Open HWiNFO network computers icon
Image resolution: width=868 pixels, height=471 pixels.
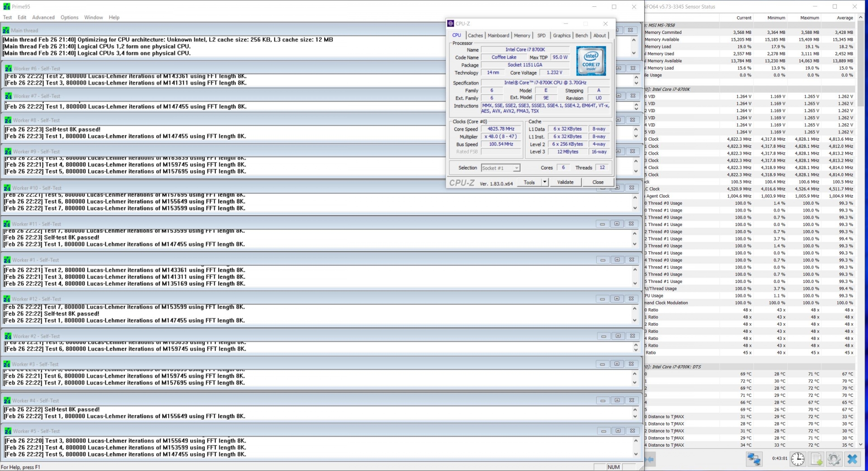(754, 459)
